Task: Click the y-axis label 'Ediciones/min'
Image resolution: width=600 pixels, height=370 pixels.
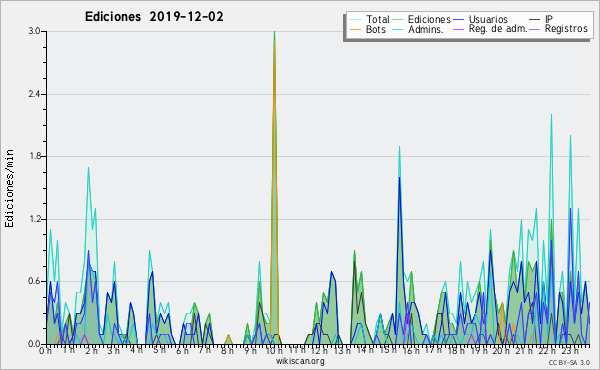Action: pos(9,188)
